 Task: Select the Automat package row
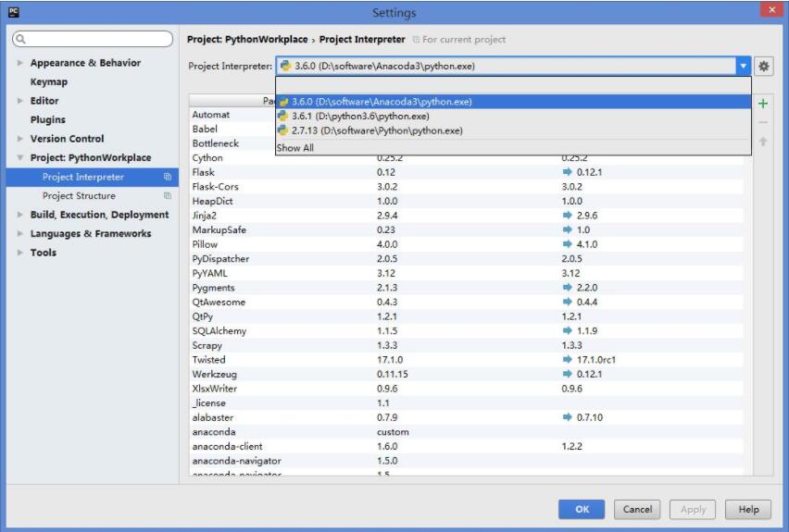click(x=232, y=115)
